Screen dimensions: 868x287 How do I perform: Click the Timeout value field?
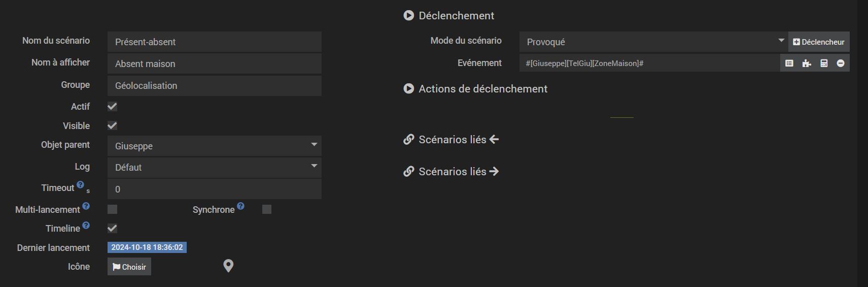[215, 189]
